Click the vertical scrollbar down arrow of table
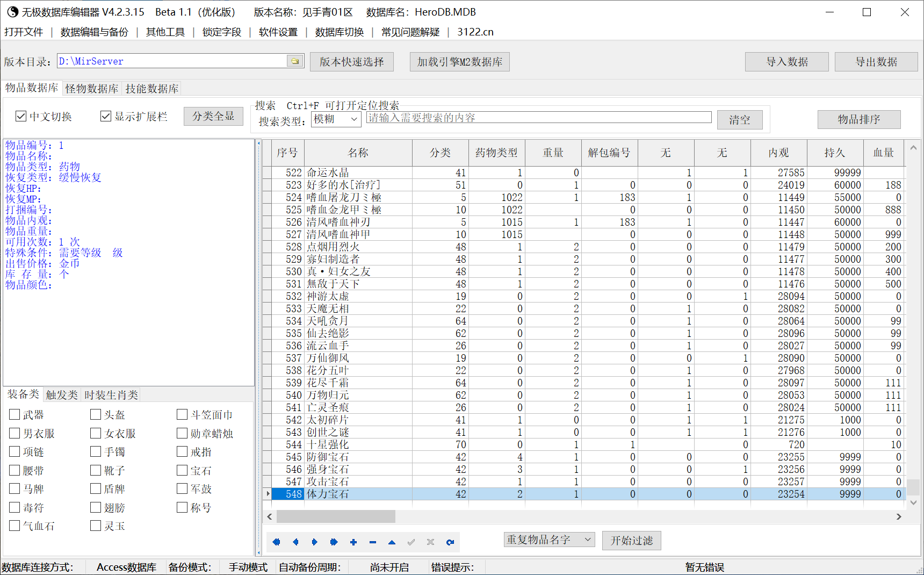This screenshot has height=575, width=924. [x=913, y=502]
